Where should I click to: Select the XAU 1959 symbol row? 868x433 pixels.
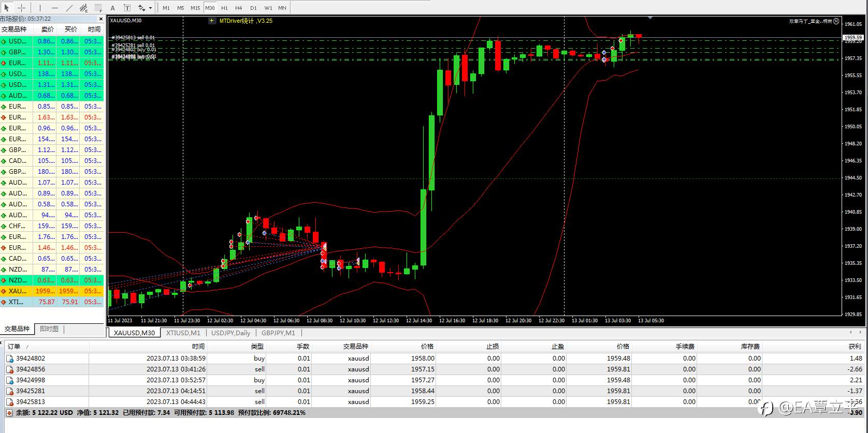[52, 291]
